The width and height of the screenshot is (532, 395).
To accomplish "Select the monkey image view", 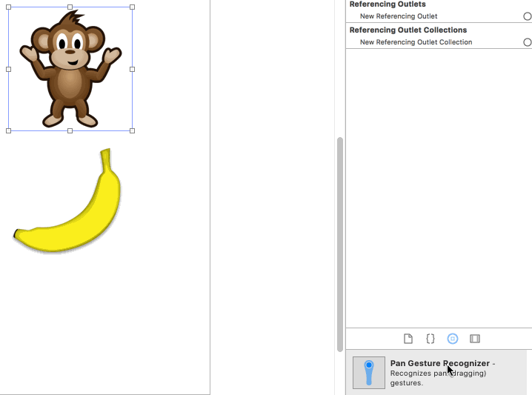I will point(70,69).
